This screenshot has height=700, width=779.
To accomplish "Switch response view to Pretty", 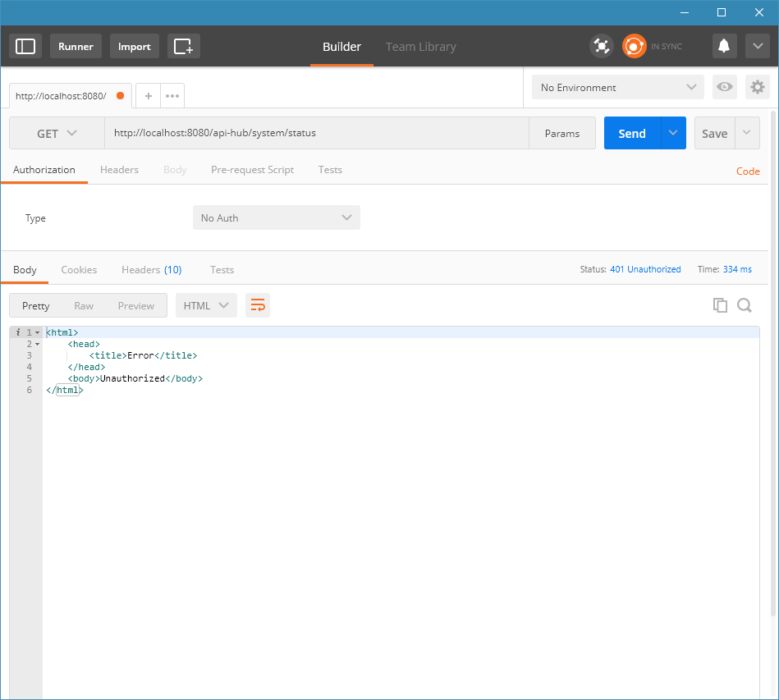I will click(36, 305).
